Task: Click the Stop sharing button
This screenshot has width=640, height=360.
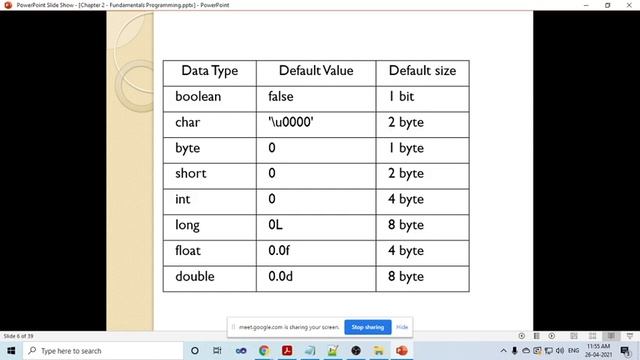Action: pos(368,327)
